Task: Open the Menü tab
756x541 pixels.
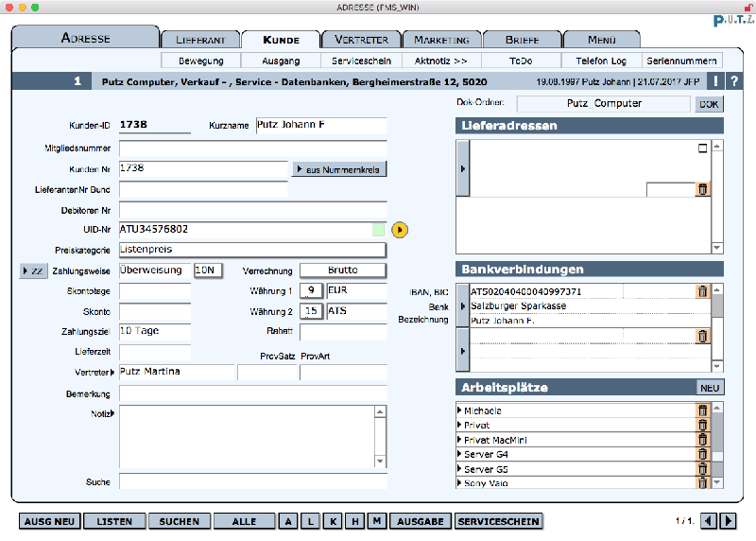Action: [602, 40]
